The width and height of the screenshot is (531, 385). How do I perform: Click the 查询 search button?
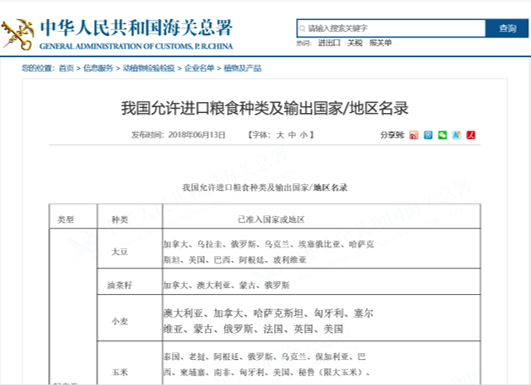(507, 28)
